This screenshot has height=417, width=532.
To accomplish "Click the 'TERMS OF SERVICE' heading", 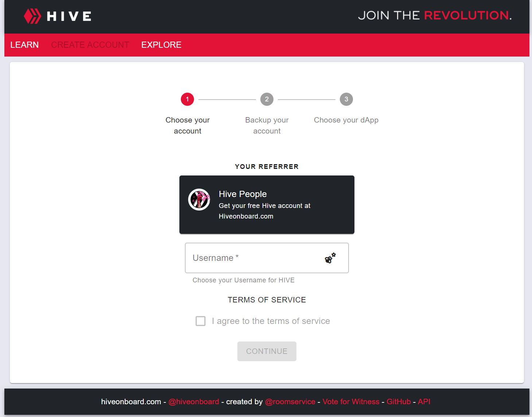I will coord(267,300).
